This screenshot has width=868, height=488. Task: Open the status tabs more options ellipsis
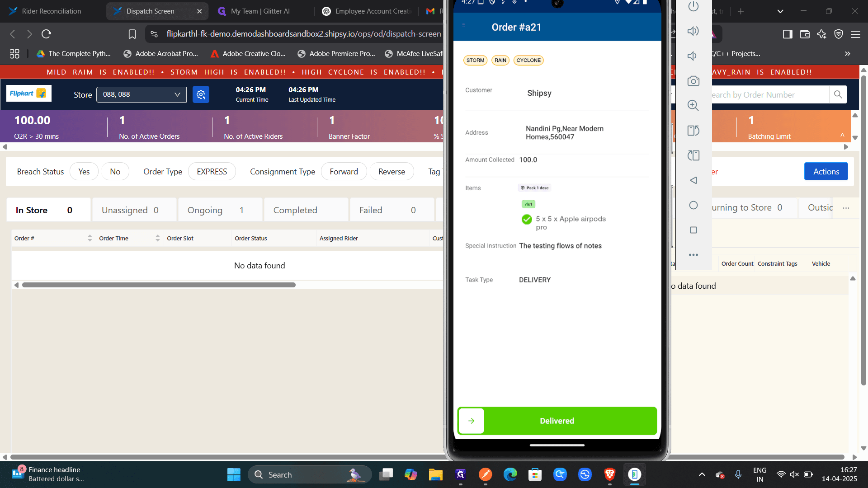[846, 208]
